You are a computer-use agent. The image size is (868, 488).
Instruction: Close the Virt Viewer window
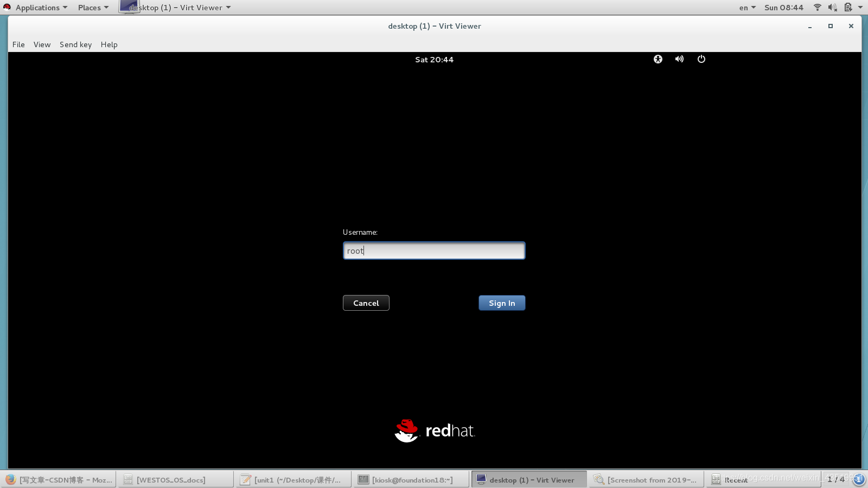pos(851,26)
